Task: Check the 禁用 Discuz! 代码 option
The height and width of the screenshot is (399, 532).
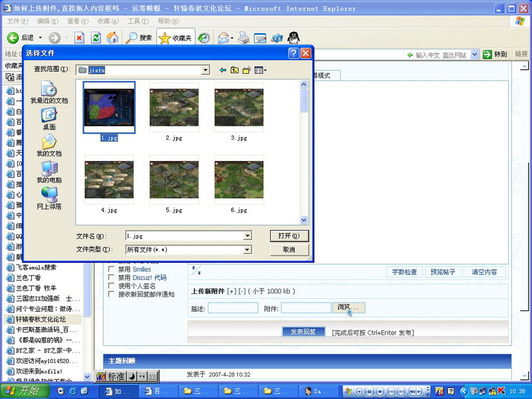Action: click(112, 277)
